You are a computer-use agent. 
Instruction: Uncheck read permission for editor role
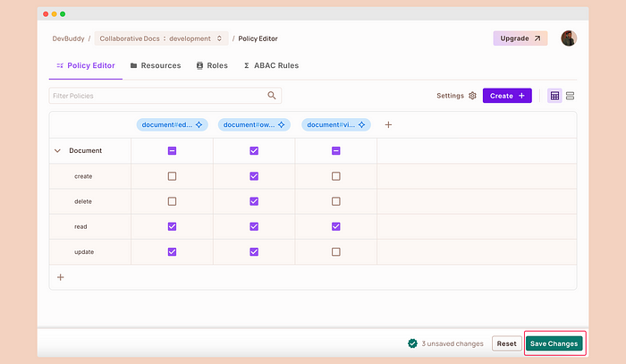click(x=172, y=226)
